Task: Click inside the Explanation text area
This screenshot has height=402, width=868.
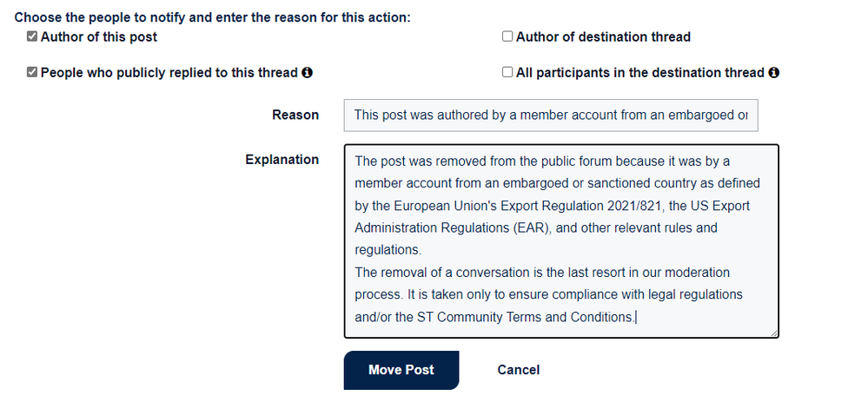Action: tap(561, 241)
